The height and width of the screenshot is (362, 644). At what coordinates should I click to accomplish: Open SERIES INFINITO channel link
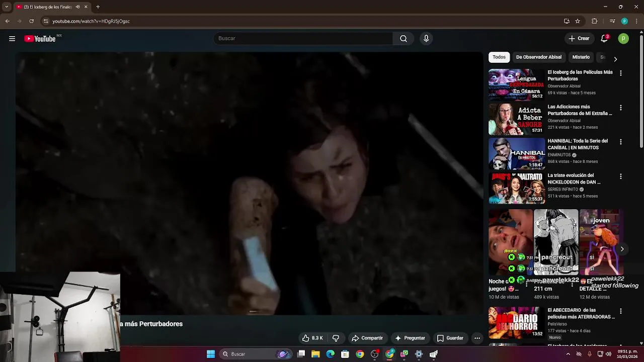coord(562,190)
